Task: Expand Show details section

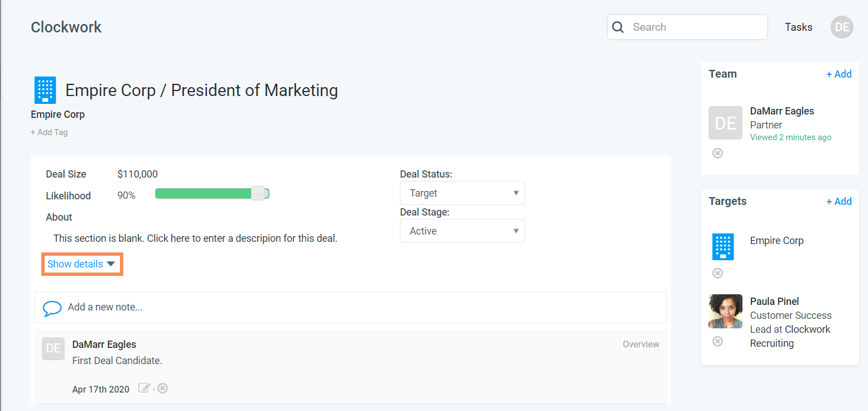Action: (x=81, y=264)
